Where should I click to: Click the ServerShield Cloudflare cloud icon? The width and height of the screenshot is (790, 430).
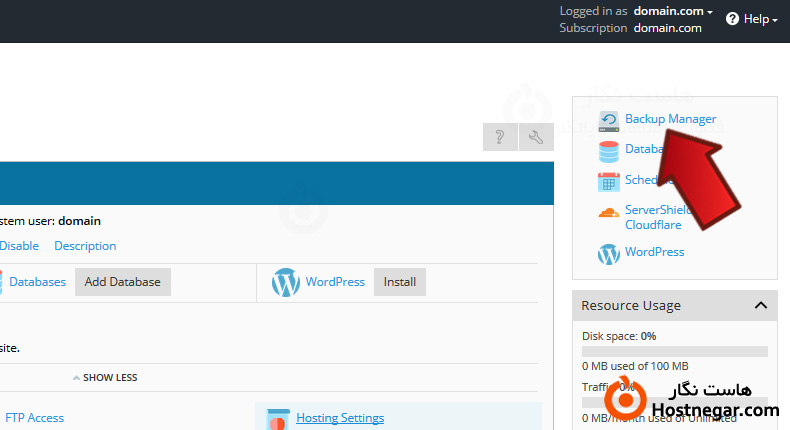(608, 213)
